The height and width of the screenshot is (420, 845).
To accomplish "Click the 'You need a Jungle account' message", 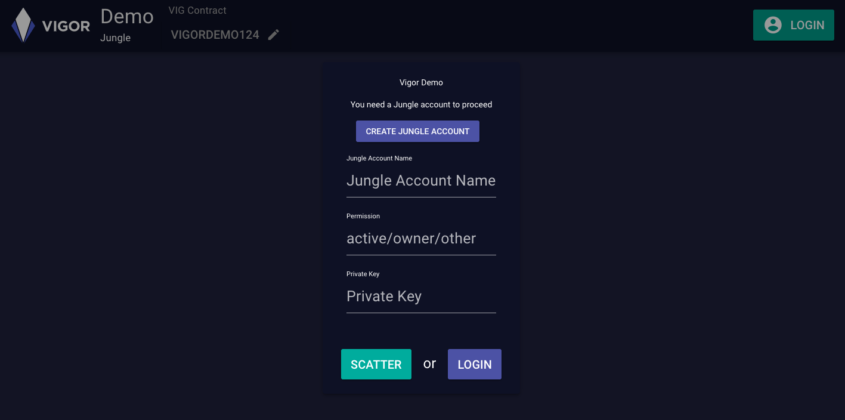I will click(x=421, y=104).
